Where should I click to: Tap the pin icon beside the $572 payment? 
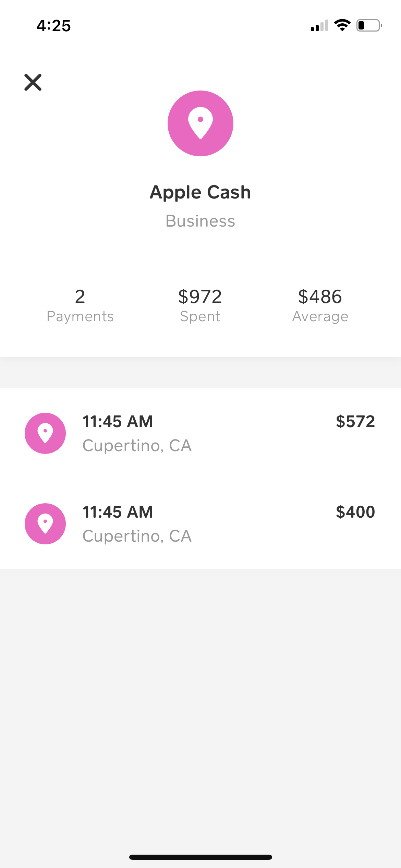(45, 433)
